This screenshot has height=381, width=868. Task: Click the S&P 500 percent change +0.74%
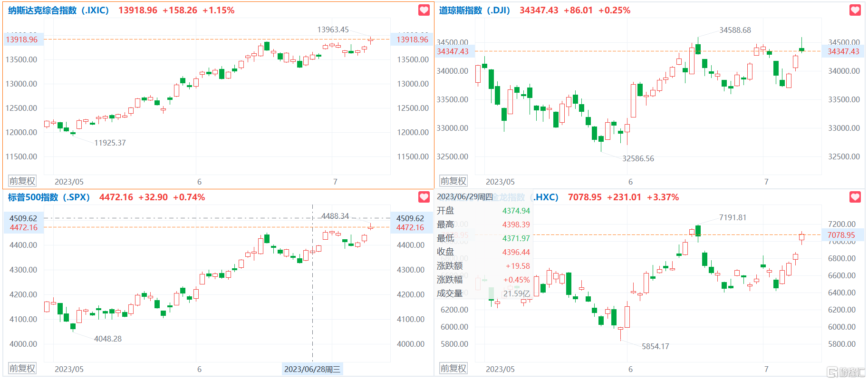pos(189,197)
